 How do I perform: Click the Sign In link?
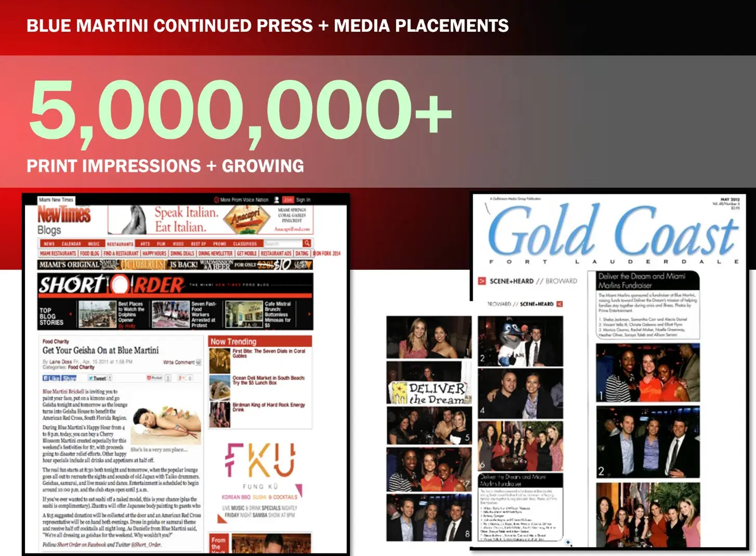(303, 200)
